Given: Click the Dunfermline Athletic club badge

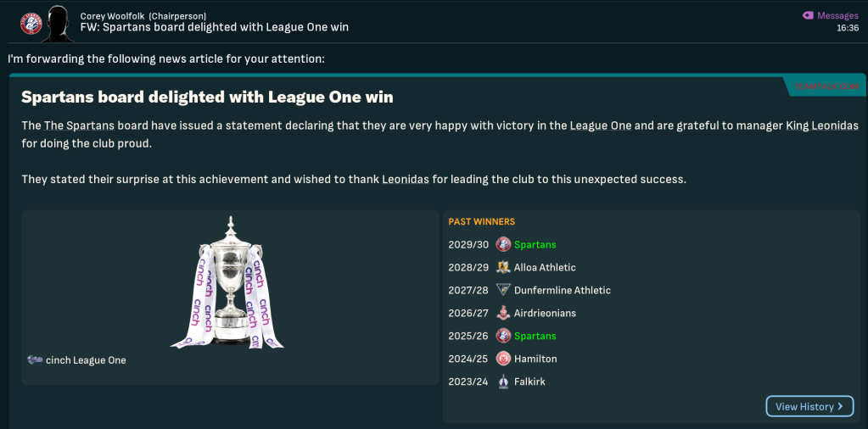Looking at the screenshot, I should (x=503, y=291).
